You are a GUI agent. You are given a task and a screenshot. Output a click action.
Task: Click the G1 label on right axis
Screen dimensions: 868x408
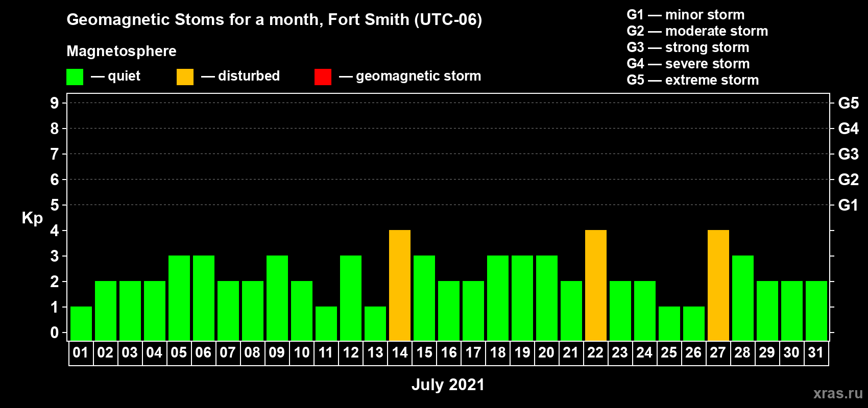849,205
